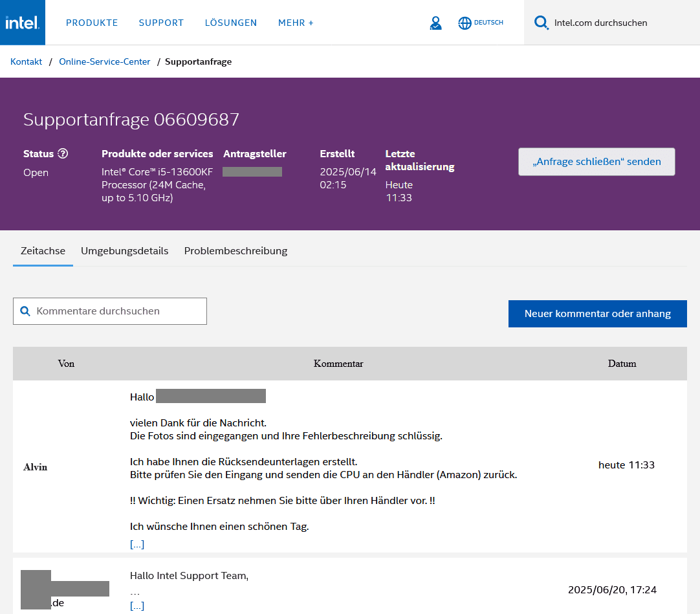The image size is (700, 614).
Task: Click the product text Intel Core i5-13600KF
Action: click(157, 172)
